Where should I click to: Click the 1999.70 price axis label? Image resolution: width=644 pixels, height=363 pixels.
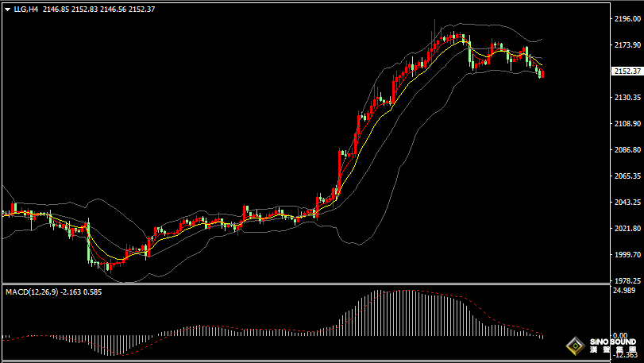point(628,254)
